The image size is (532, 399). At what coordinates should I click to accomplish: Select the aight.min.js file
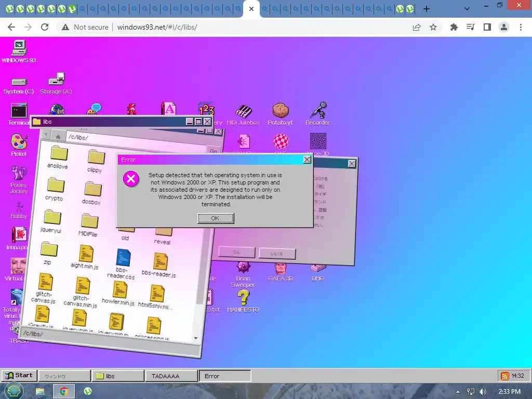coord(85,257)
